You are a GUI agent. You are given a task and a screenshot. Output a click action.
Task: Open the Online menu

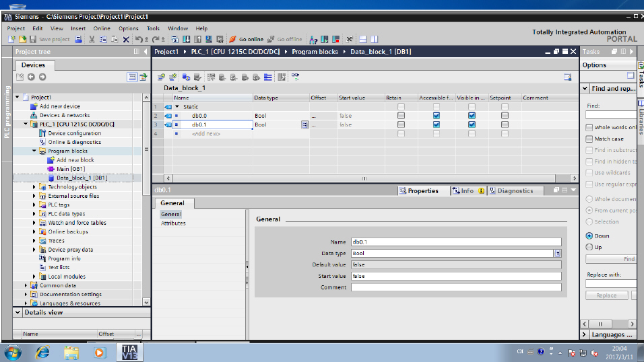[x=102, y=28]
